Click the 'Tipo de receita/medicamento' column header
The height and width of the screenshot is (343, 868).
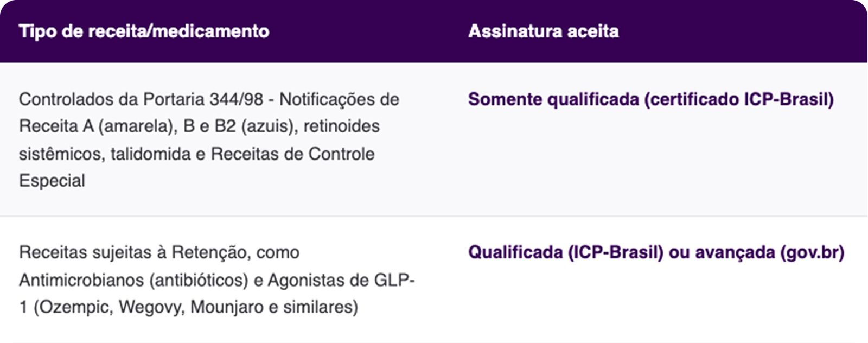tap(144, 31)
